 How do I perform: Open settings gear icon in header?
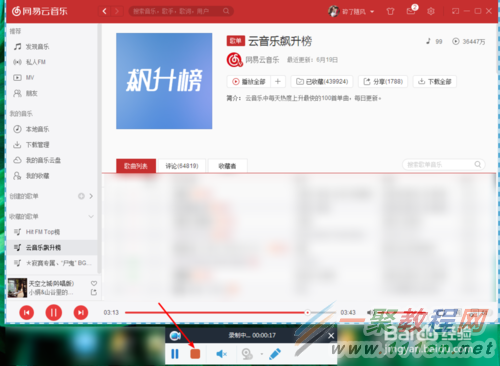(x=431, y=12)
